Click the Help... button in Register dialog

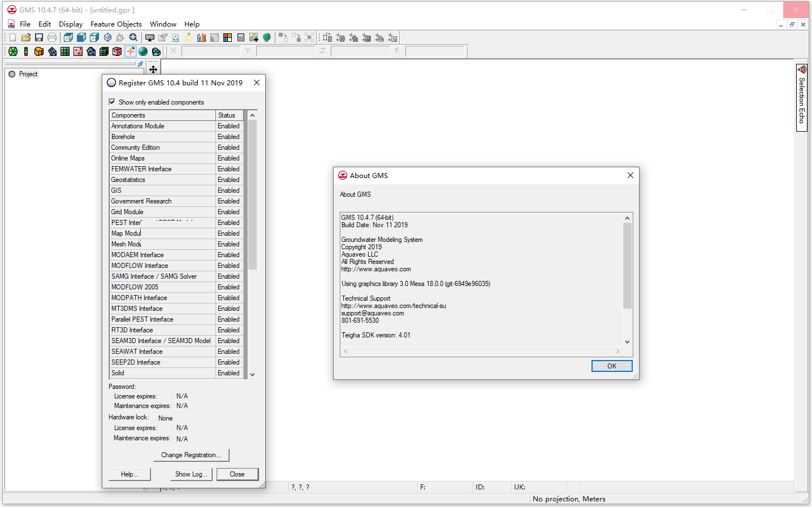coord(129,474)
